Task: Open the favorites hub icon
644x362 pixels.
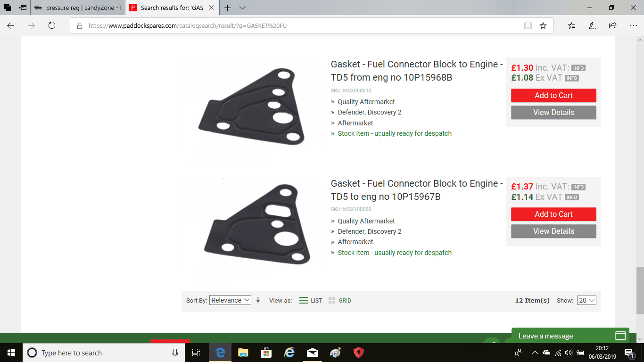Action: tap(572, 25)
